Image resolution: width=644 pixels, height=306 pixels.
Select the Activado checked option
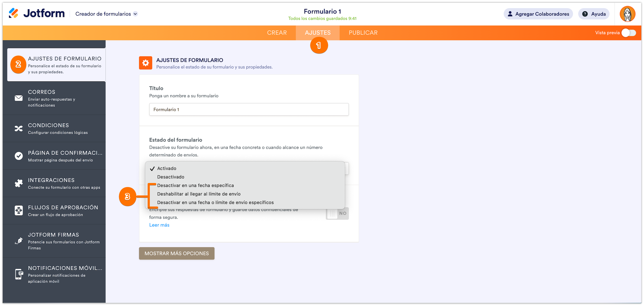(x=167, y=168)
